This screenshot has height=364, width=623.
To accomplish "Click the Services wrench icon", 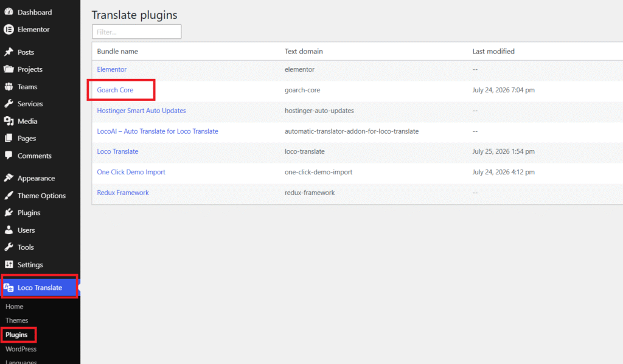I will pos(9,103).
